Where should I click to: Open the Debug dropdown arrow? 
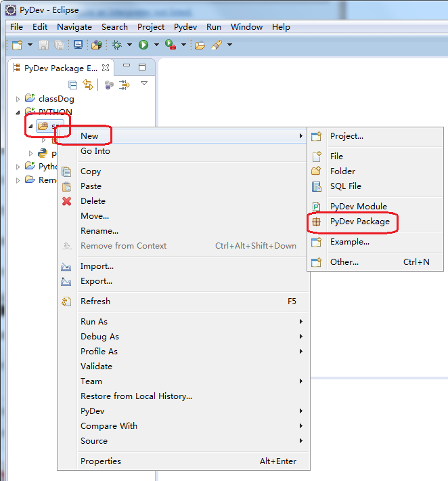[130, 45]
